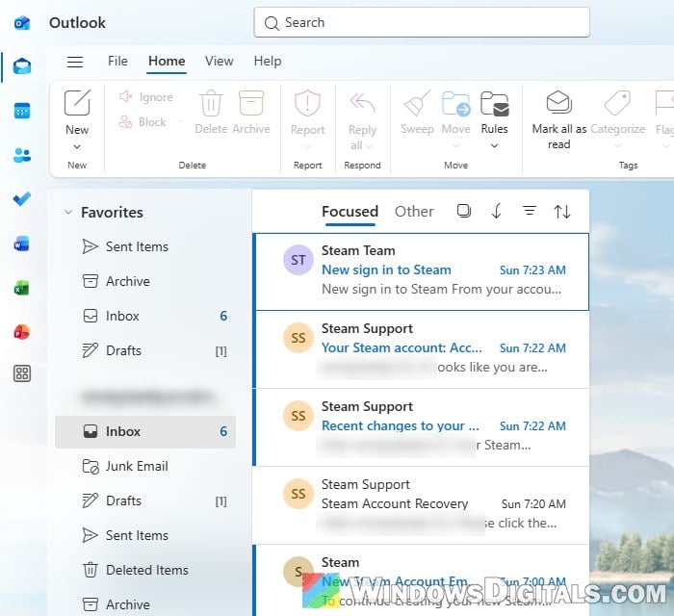Open the To Do checkmark app
Viewport: 674px width, 616px height.
[x=22, y=199]
